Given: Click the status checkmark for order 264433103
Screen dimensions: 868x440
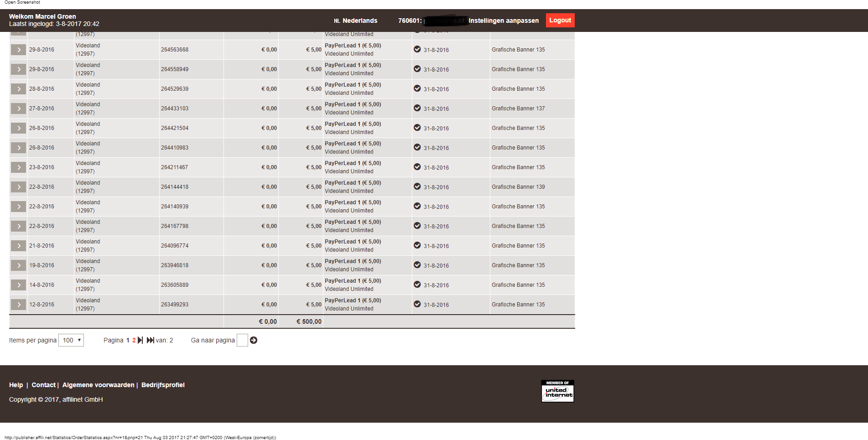Looking at the screenshot, I should (417, 108).
